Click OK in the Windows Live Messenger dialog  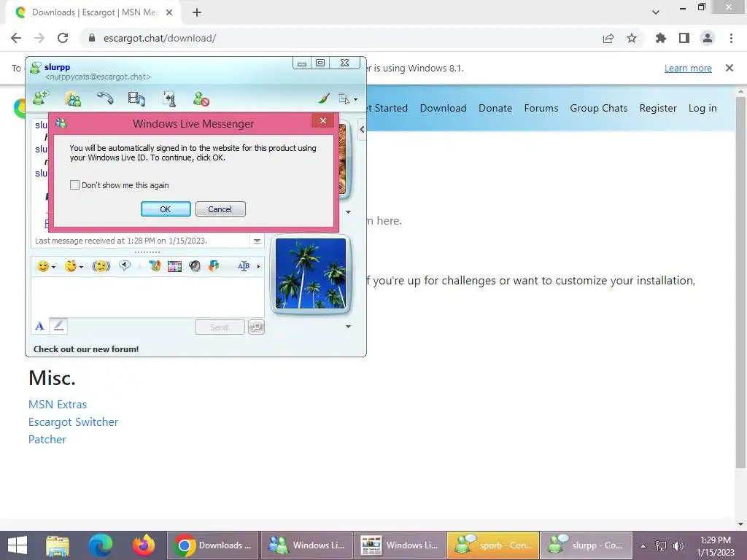[x=166, y=209]
